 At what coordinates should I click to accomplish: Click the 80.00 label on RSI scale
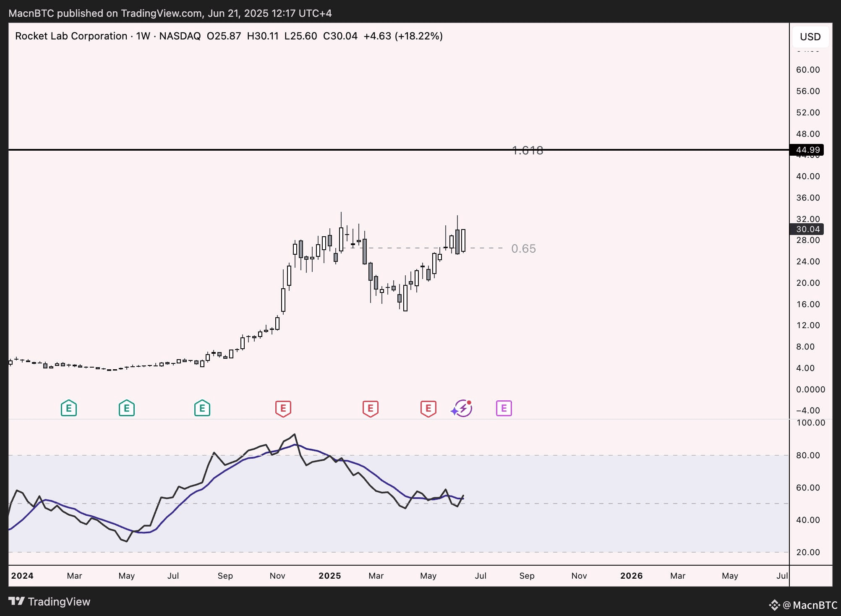(808, 455)
